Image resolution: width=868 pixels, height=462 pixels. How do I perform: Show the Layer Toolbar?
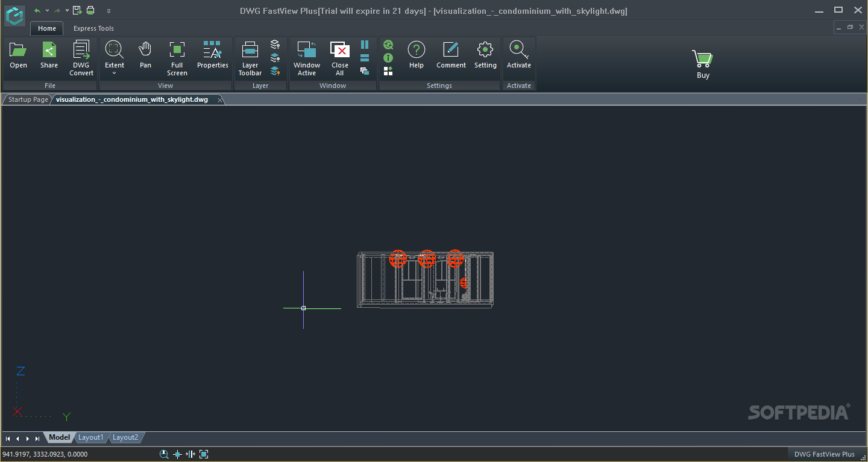[250, 58]
